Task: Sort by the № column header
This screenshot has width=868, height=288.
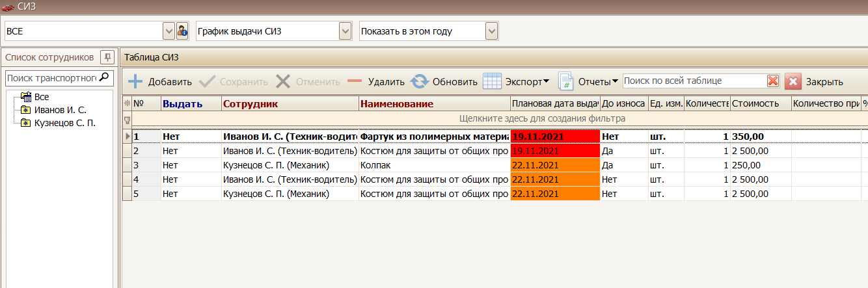Action: [x=146, y=103]
